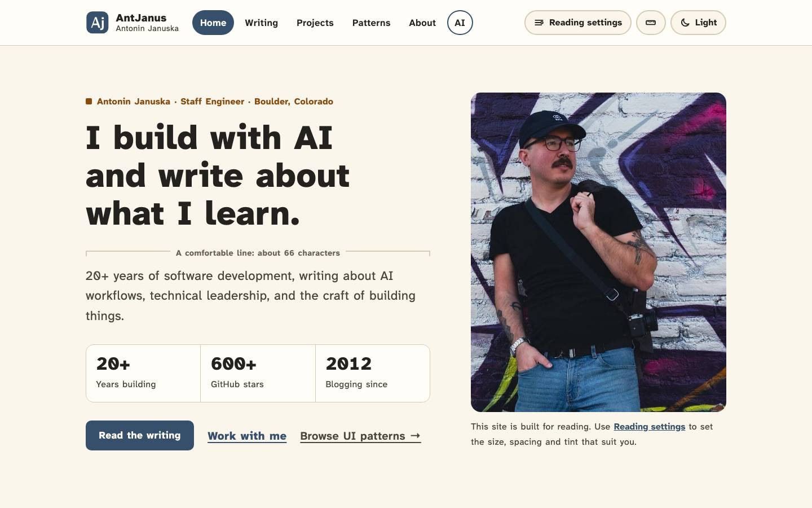This screenshot has width=812, height=508.
Task: Toggle the Light theme button
Action: pyautogui.click(x=698, y=23)
